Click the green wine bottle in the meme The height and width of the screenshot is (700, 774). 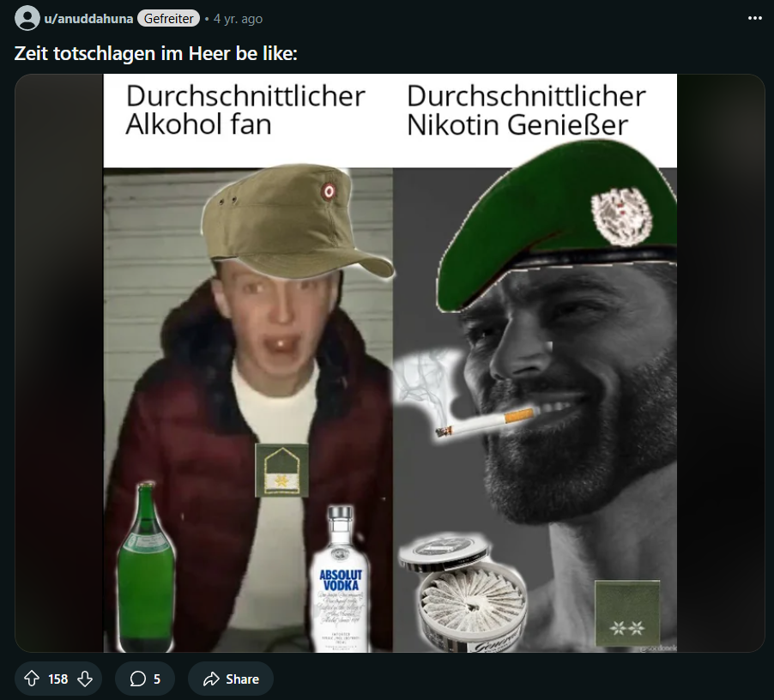click(147, 567)
